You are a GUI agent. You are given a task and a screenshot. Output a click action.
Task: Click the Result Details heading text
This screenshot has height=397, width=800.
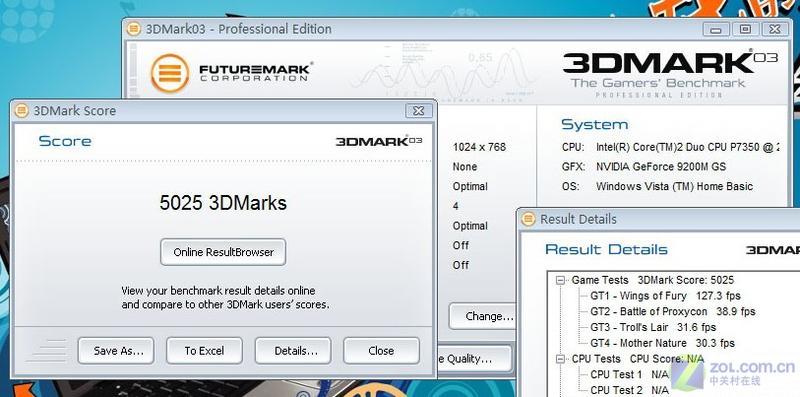[x=606, y=250]
